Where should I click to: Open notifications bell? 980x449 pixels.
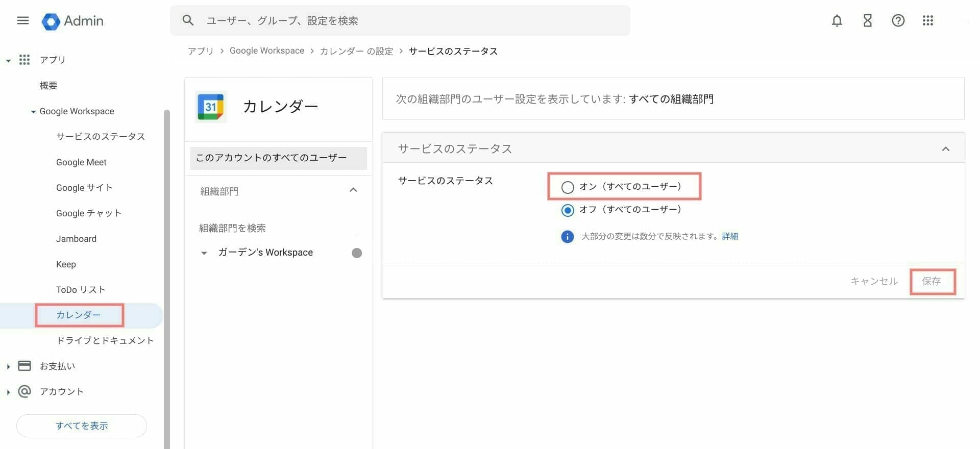coord(837,20)
